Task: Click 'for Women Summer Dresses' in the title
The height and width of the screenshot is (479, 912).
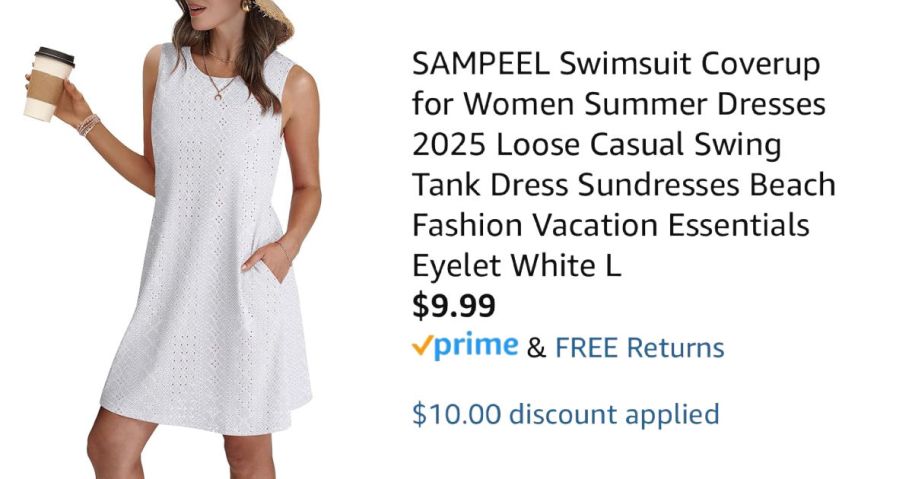Action: click(x=619, y=104)
